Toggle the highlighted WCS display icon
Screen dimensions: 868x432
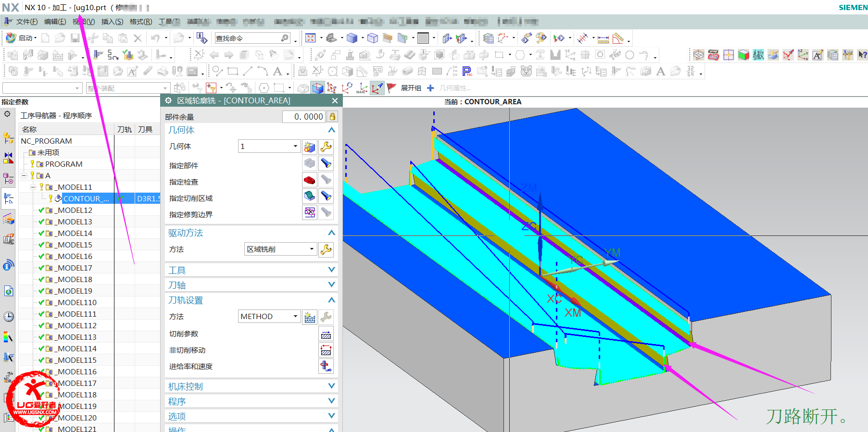tap(377, 88)
